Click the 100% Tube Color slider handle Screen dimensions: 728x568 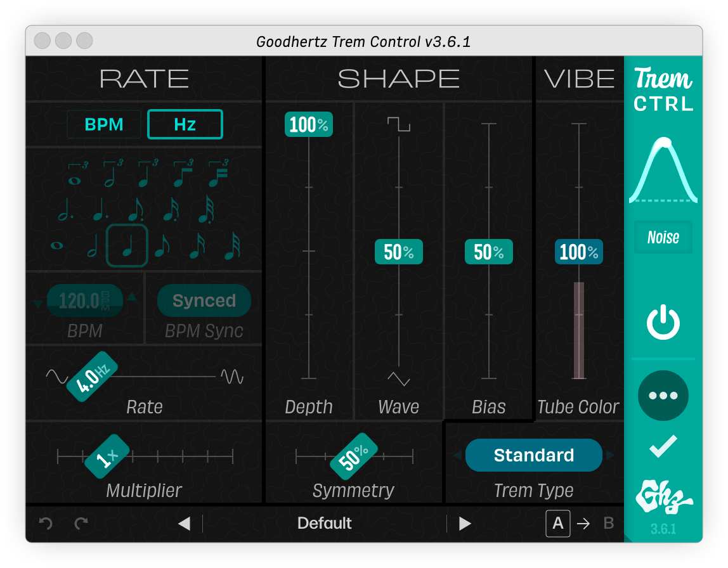click(x=579, y=252)
